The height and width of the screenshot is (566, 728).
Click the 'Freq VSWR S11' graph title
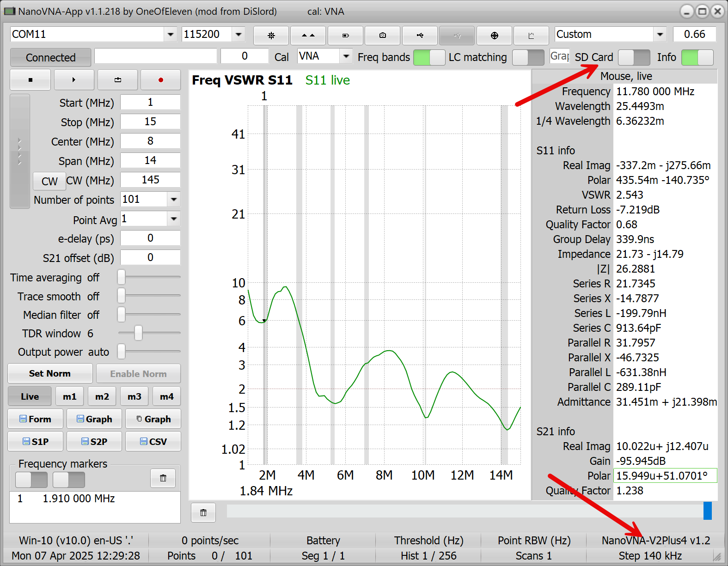click(x=242, y=80)
